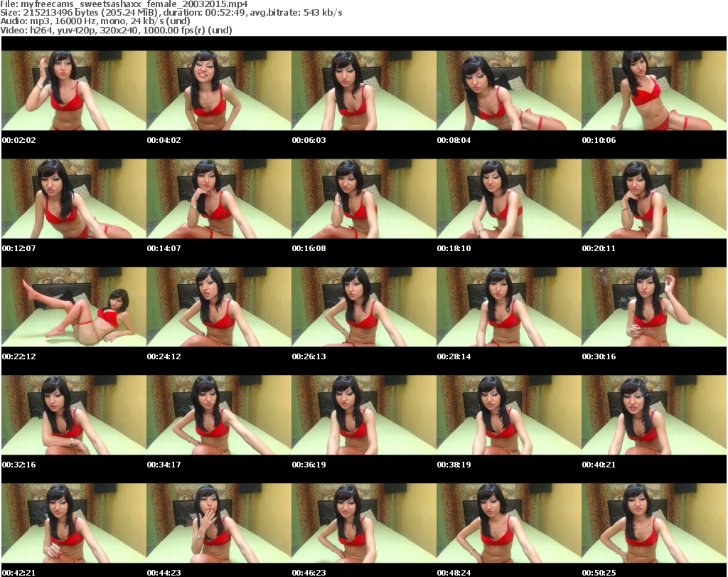The width and height of the screenshot is (728, 577).
Task: Click the thumbnail at timestamp 00:30:16
Action: click(x=654, y=307)
